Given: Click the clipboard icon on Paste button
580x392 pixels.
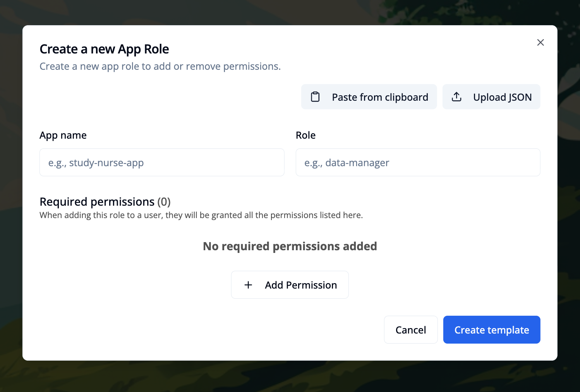Looking at the screenshot, I should tap(316, 97).
